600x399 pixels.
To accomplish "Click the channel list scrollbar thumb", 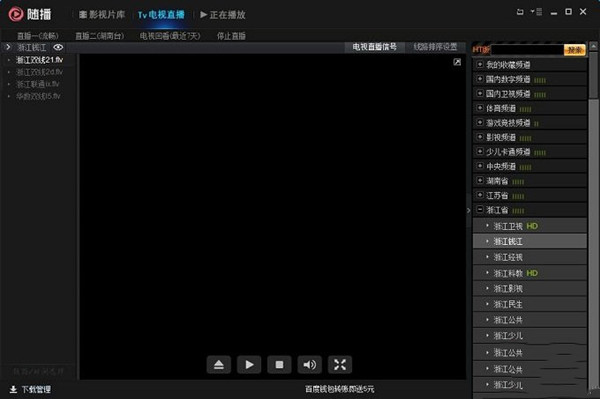I will pyautogui.click(x=593, y=75).
